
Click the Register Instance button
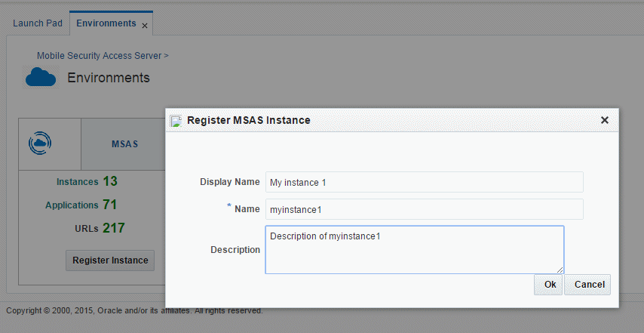click(110, 261)
